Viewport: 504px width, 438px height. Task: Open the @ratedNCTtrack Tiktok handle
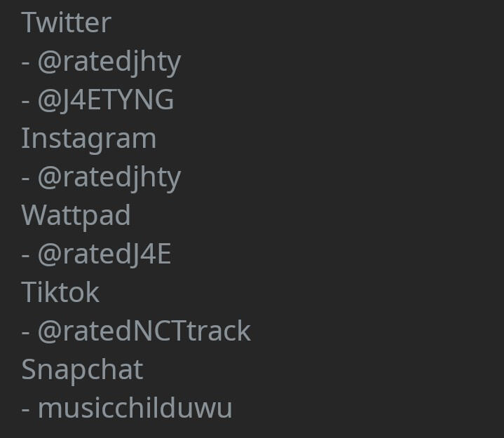pos(144,331)
